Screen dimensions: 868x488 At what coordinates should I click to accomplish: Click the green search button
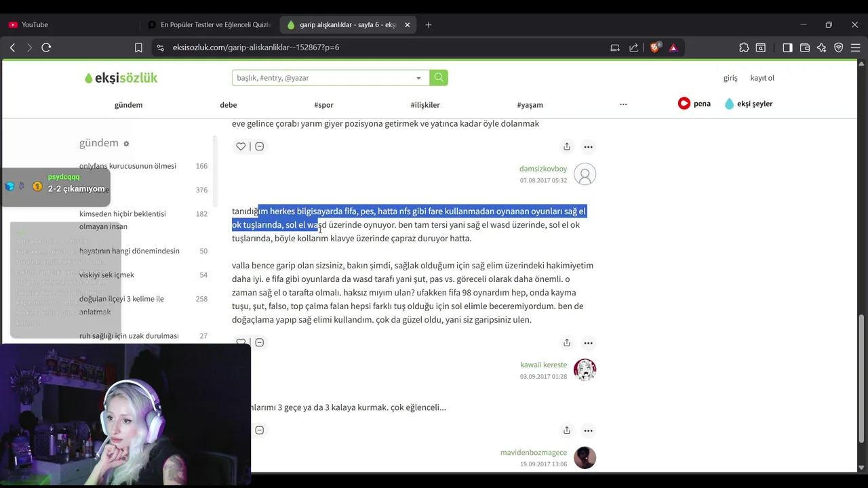(x=439, y=78)
